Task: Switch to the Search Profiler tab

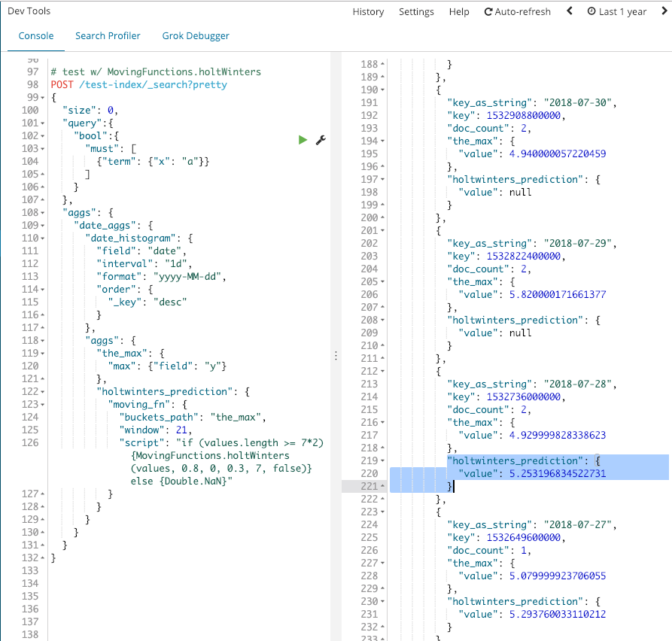Action: coord(108,36)
